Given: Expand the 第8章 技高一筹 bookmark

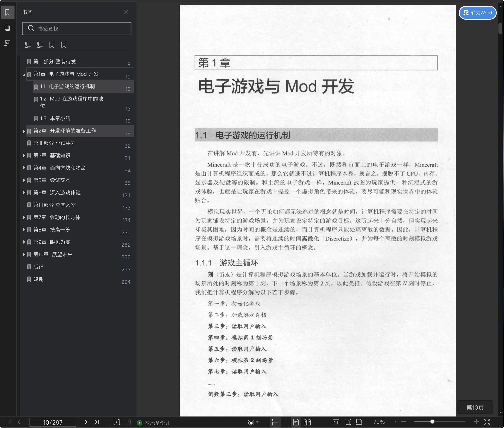Looking at the screenshot, I should coord(24,230).
